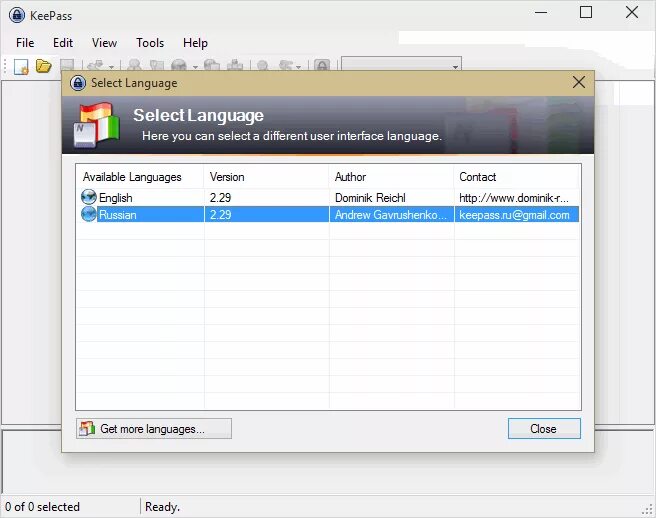Click the Andrew Gavrushenko author cell
The width and height of the screenshot is (656, 518).
click(391, 215)
